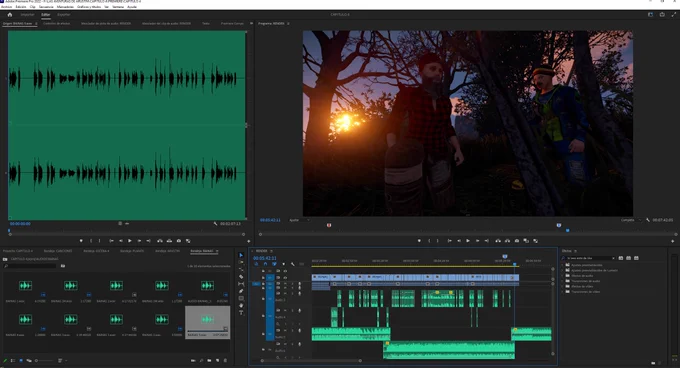Switch to Controles de efectos tab
Viewport: 680px width, 368px height.
click(x=56, y=23)
